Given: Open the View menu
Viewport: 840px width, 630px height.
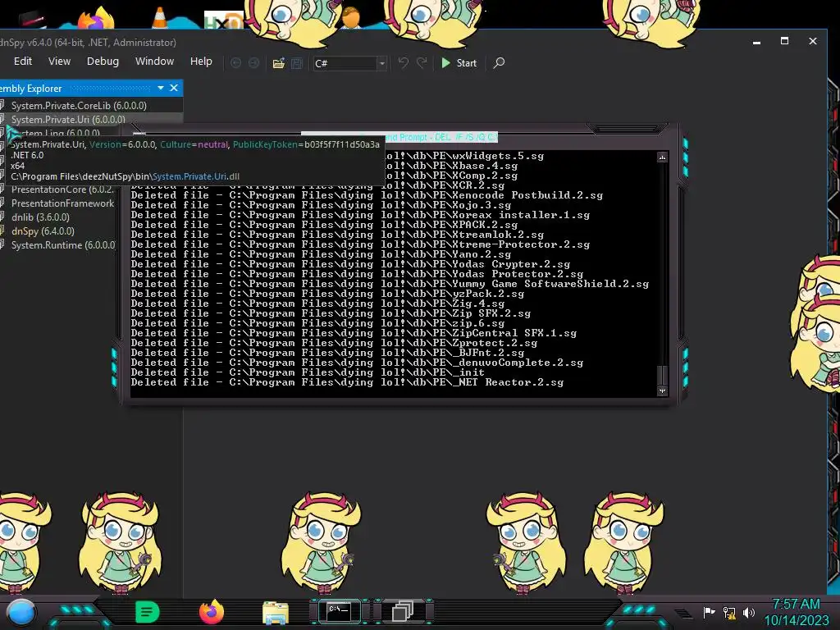Looking at the screenshot, I should (59, 62).
